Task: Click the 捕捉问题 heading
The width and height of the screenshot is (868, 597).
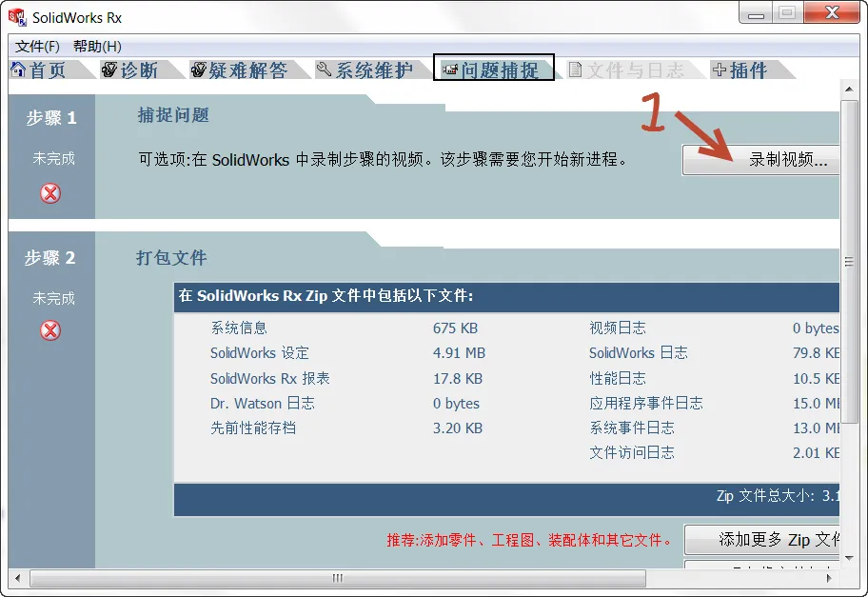Action: click(173, 115)
